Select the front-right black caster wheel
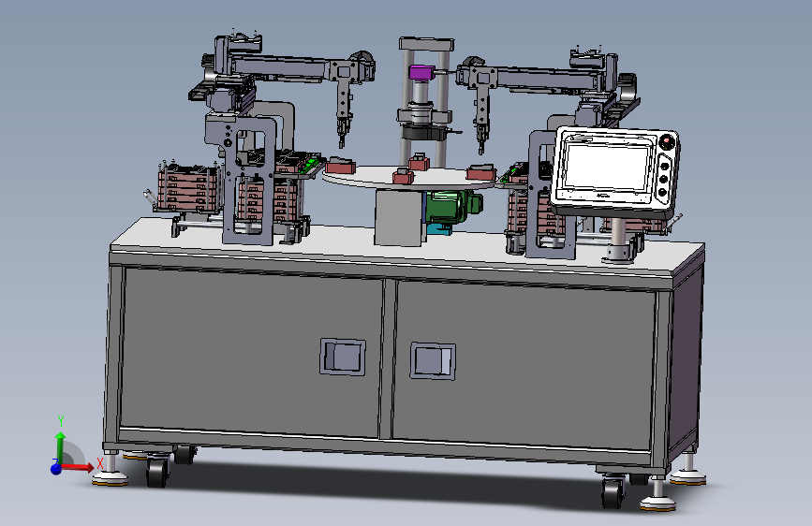Image resolution: width=812 pixels, height=526 pixels. click(x=613, y=492)
